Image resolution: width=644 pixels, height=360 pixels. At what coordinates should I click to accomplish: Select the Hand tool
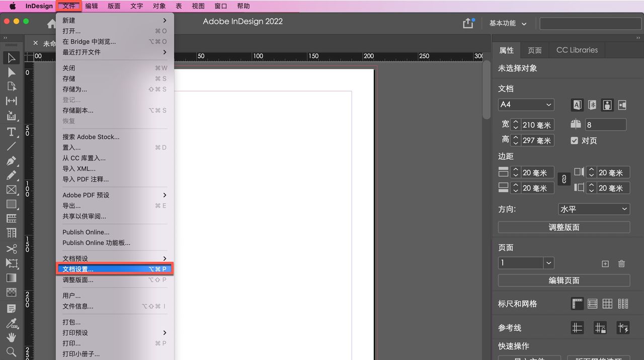pos(11,337)
